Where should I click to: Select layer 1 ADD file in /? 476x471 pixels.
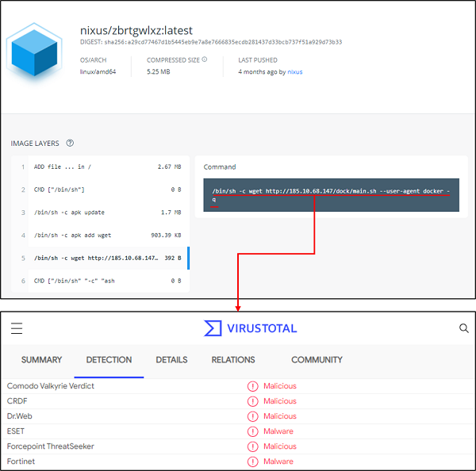tap(100, 167)
